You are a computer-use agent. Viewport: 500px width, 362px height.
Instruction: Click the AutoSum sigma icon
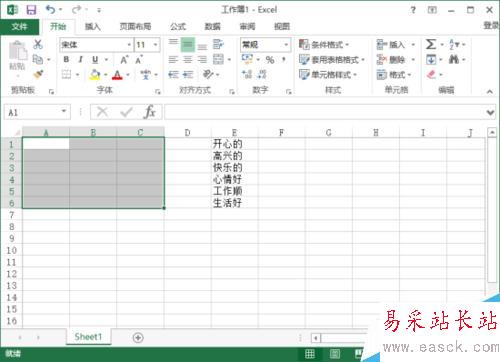[x=431, y=44]
